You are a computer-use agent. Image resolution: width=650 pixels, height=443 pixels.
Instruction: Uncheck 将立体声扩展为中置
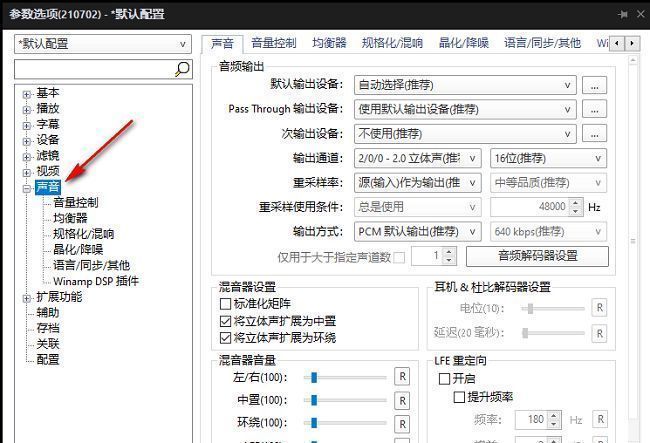225,321
